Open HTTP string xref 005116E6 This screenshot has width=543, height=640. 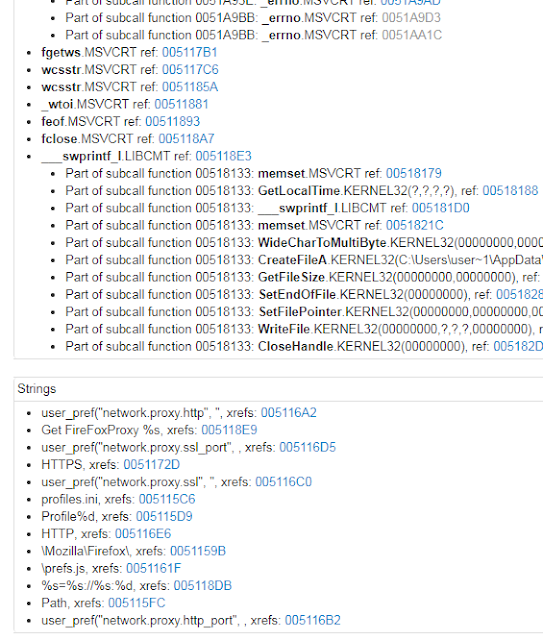(143, 534)
